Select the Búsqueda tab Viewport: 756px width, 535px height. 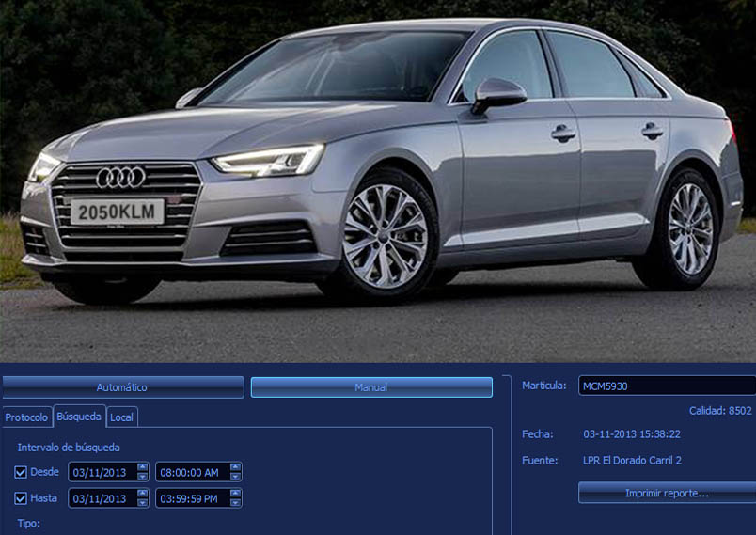pyautogui.click(x=79, y=417)
